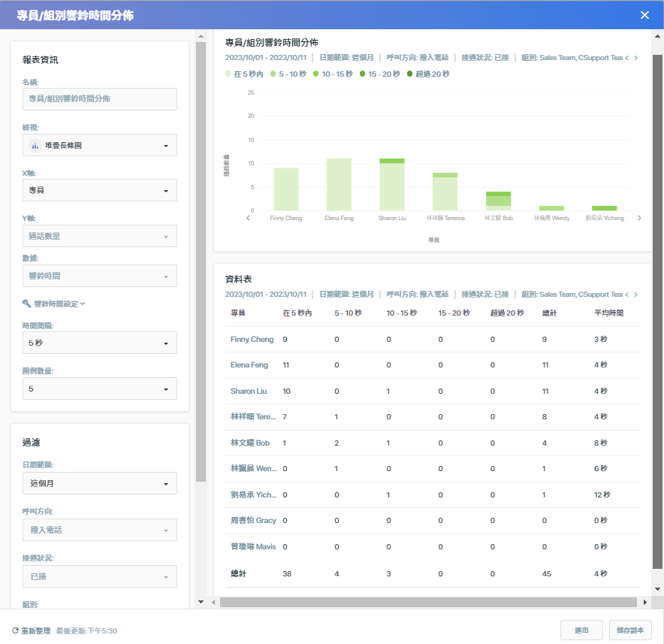
Task: Click filter summary left arrow in 資料表 header
Action: click(x=626, y=295)
